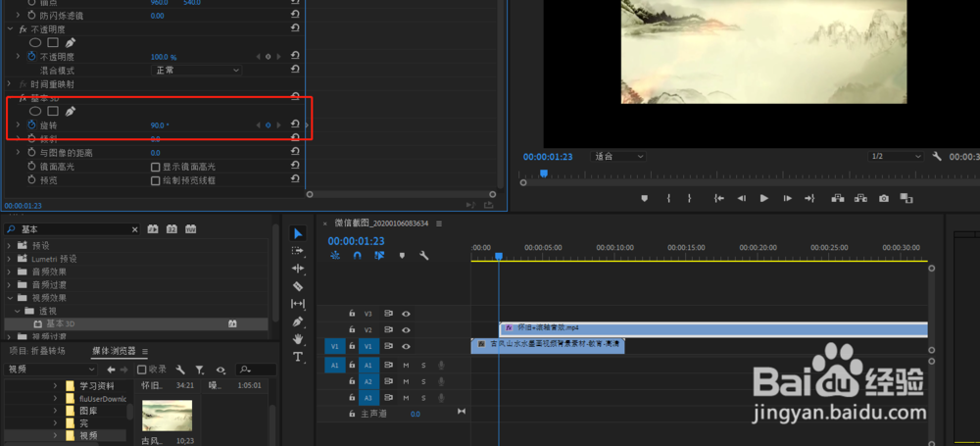Use pen mask under 基本 3D effect
This screenshot has height=446, width=980.
click(71, 112)
